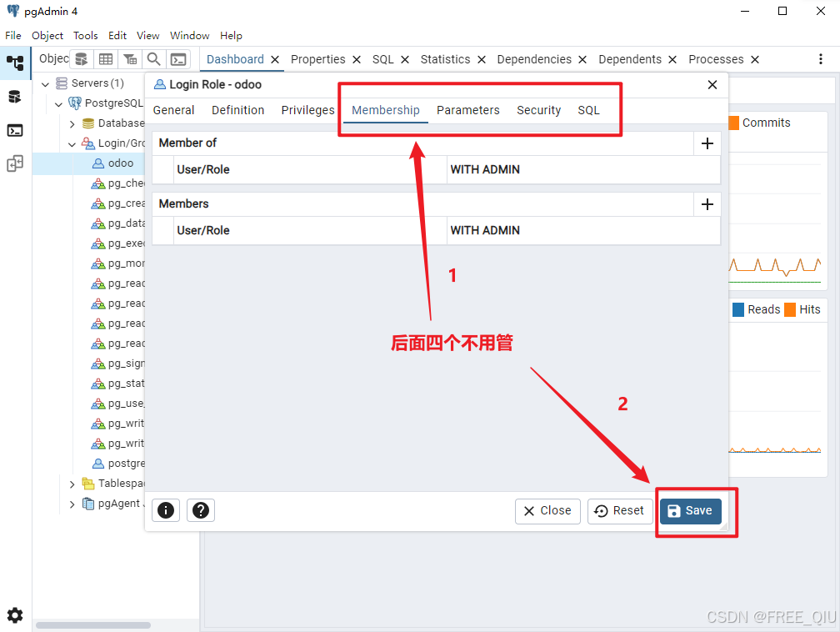Screen dimensions: 840x632
Task: Close the Processes tab
Action: pyautogui.click(x=755, y=59)
